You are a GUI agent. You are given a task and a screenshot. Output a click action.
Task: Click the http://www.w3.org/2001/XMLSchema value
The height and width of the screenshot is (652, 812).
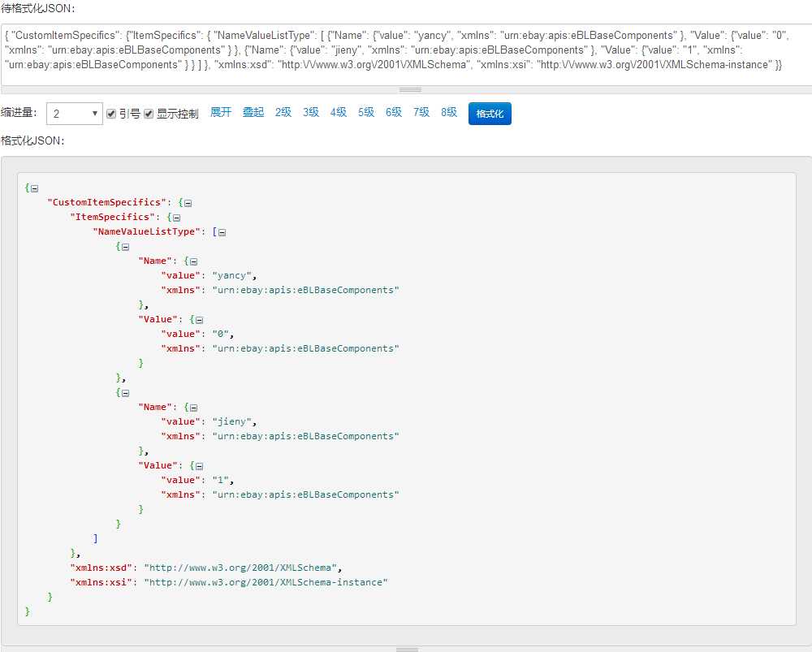pyautogui.click(x=240, y=568)
